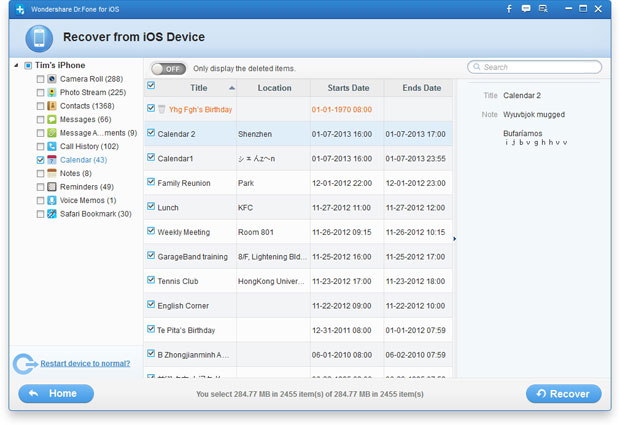This screenshot has width=620, height=425.
Task: Click the Contacts icon in sidebar
Action: (52, 105)
